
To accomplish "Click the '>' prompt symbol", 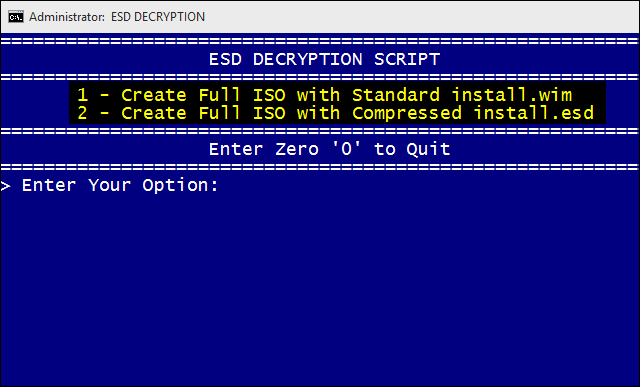I will click(x=5, y=186).
